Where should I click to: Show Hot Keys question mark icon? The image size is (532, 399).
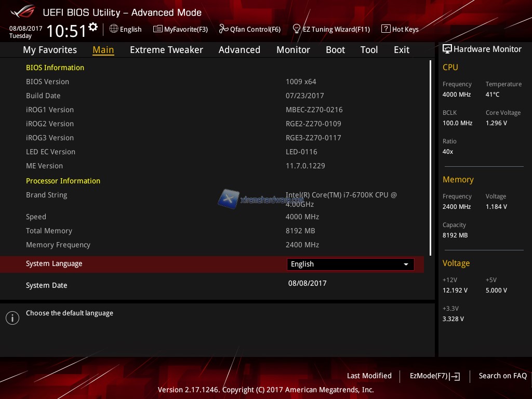(x=385, y=29)
